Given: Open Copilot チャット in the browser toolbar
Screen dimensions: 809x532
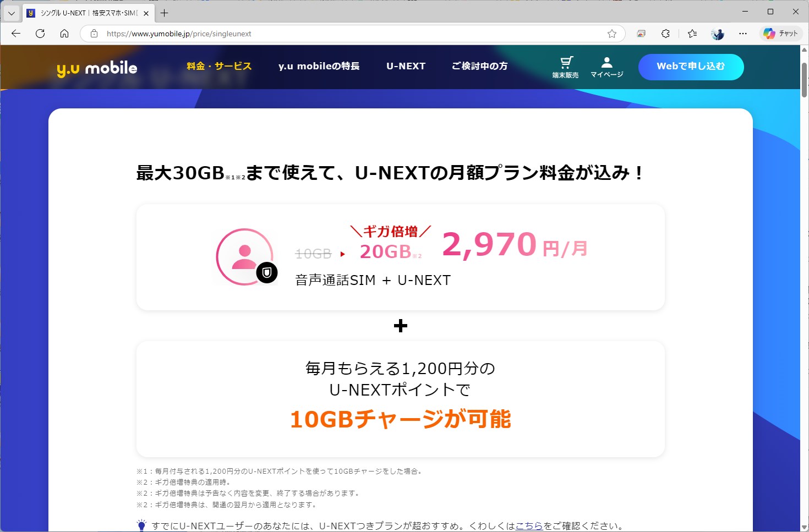Looking at the screenshot, I should 780,33.
